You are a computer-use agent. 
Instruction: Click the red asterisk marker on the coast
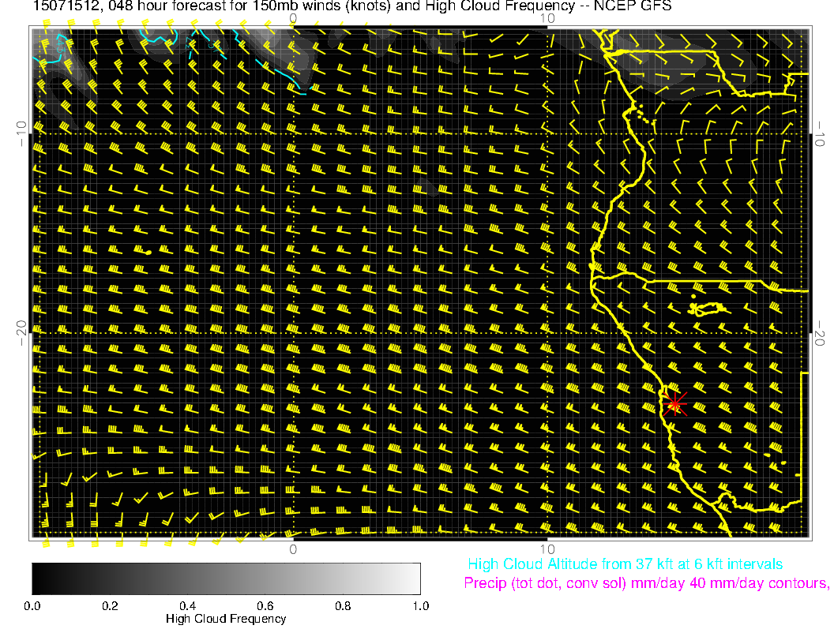click(674, 403)
